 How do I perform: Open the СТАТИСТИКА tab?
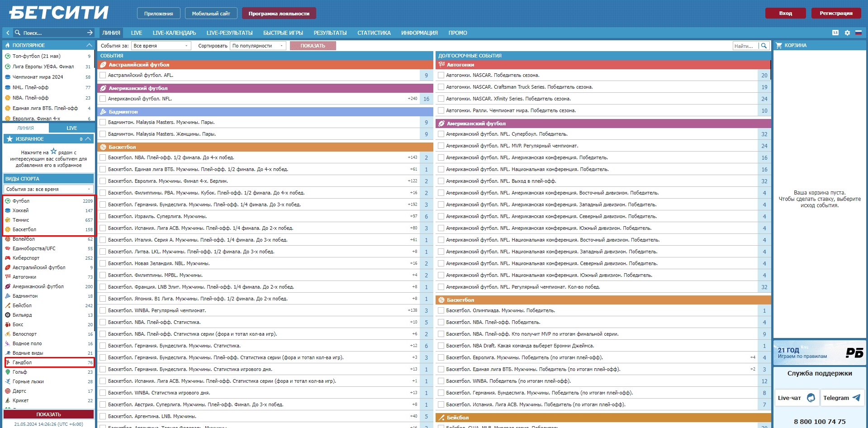[374, 33]
